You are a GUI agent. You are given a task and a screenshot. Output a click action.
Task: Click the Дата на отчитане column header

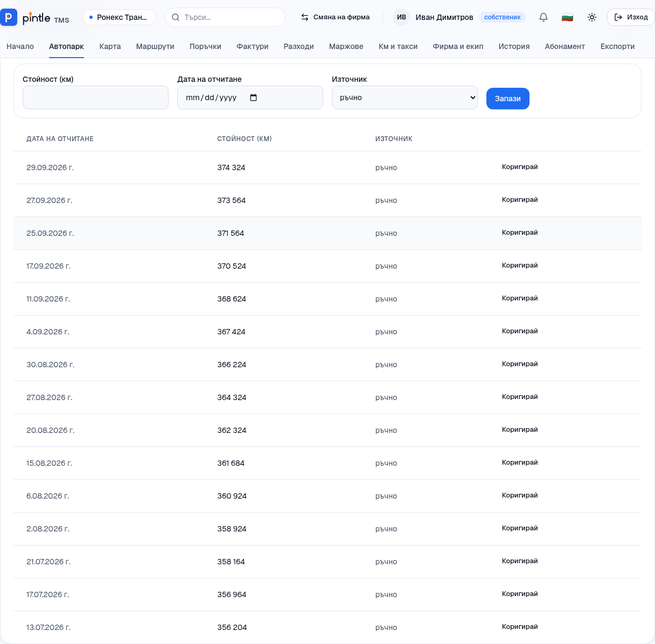[60, 139]
